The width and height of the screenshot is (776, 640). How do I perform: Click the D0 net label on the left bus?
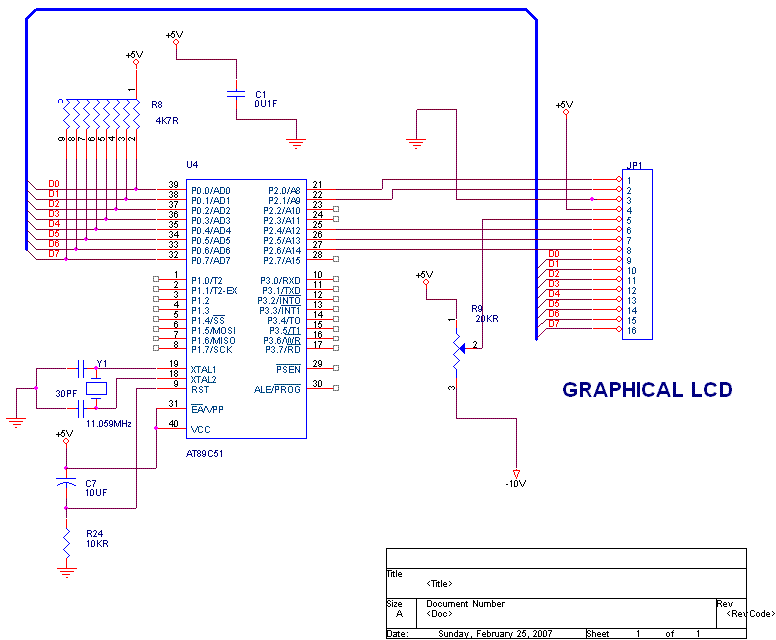point(54,184)
